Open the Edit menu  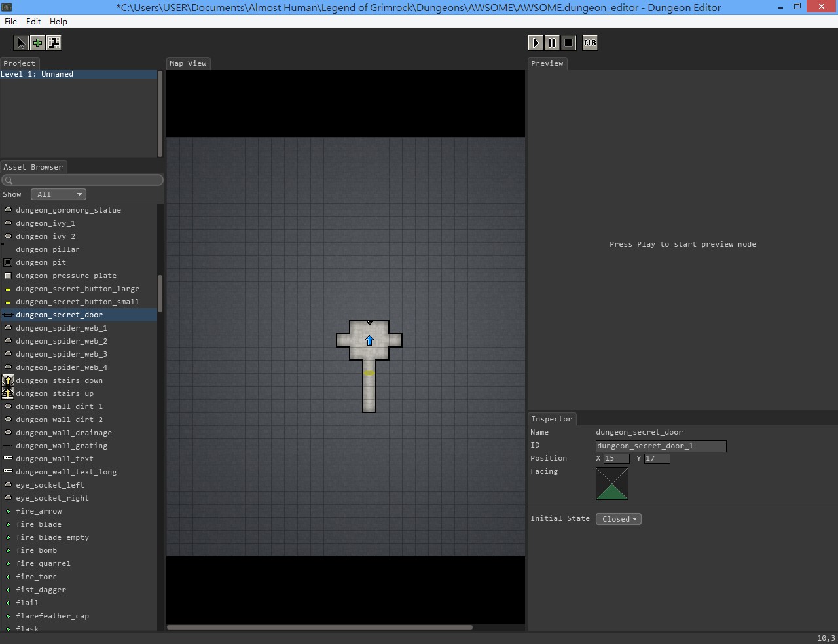[x=33, y=21]
